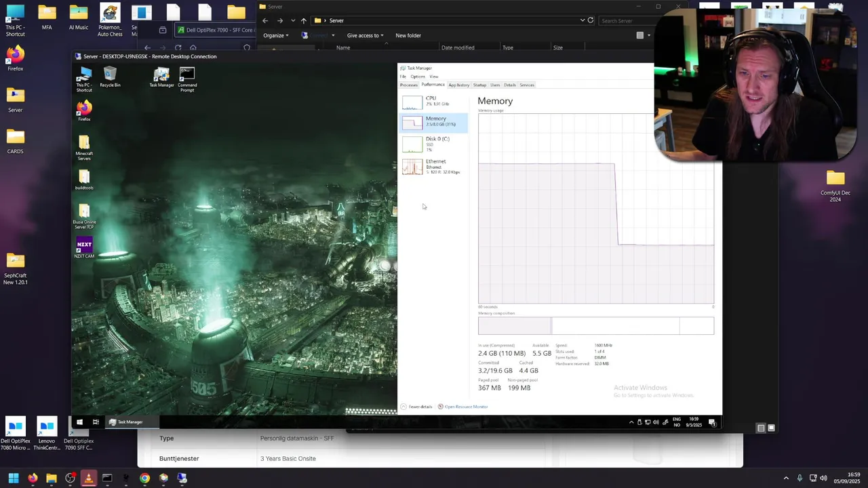Switch to App history tab
Screen dimensions: 868x488
459,85
